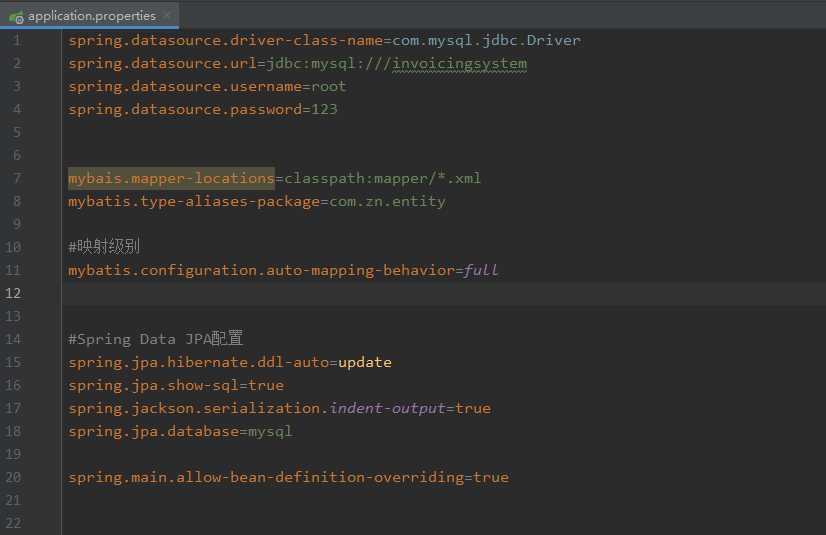Select the application.properties editor tab
Image resolution: width=826 pixels, height=535 pixels.
pyautogui.click(x=89, y=15)
